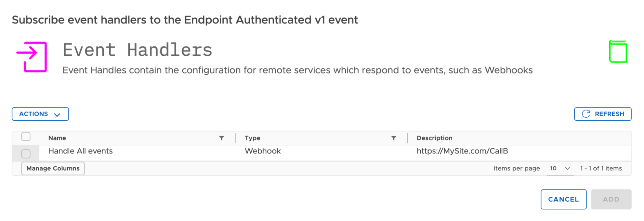Image resolution: width=644 pixels, height=221 pixels.
Task: Click the chevron icon in ACTIONS button
Action: pyautogui.click(x=57, y=115)
